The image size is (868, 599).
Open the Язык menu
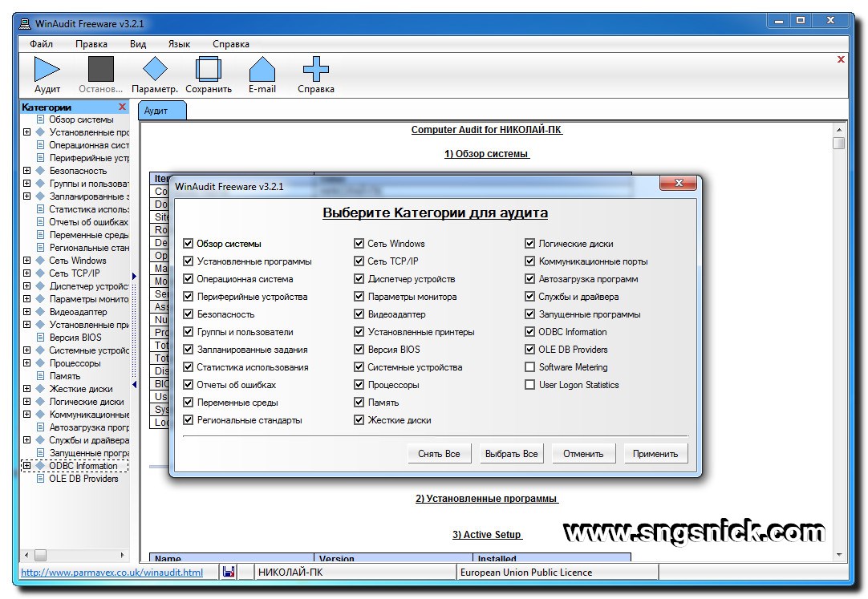(x=179, y=43)
